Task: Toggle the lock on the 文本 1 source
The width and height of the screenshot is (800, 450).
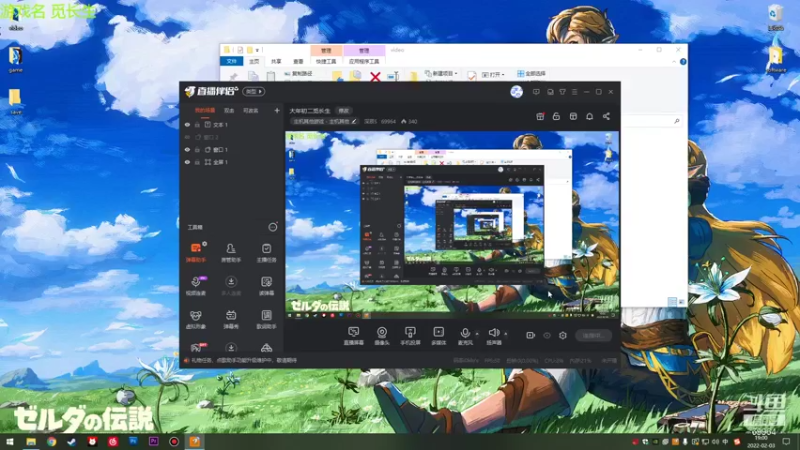Action: pyautogui.click(x=197, y=124)
